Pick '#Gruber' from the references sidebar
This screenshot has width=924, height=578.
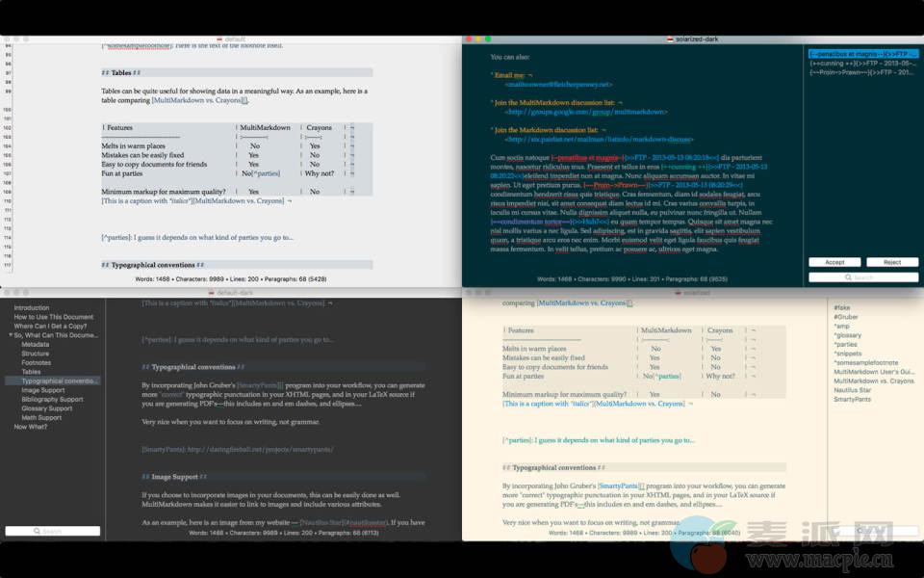[846, 316]
